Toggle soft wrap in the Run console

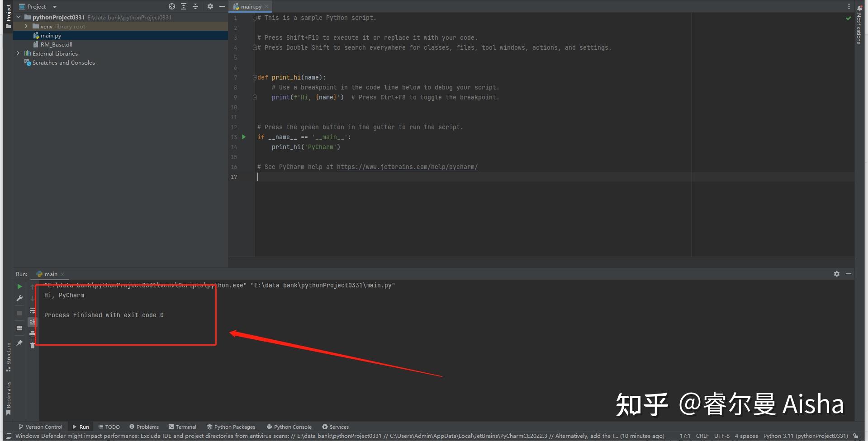pos(33,311)
